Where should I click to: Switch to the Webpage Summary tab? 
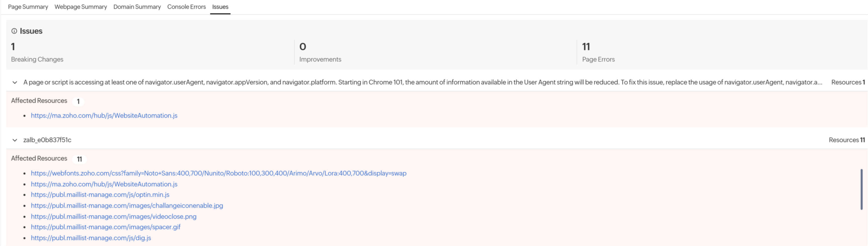pyautogui.click(x=80, y=7)
